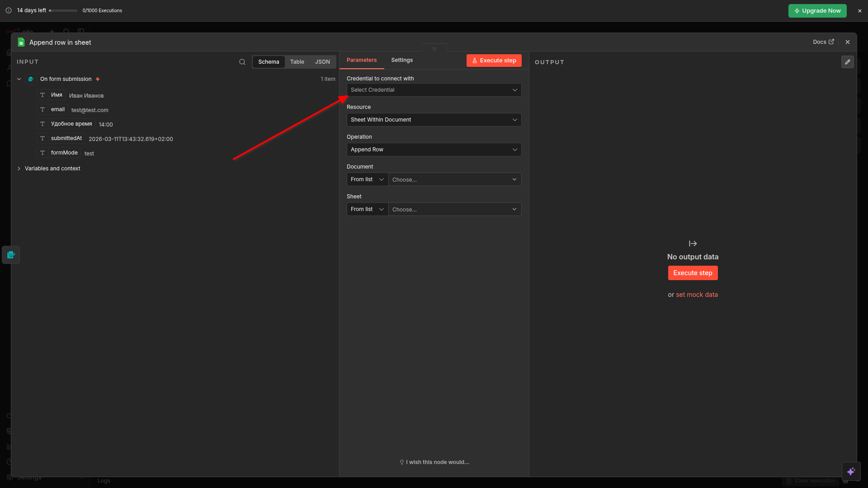Click the form trigger node icon on left edge

[11, 255]
